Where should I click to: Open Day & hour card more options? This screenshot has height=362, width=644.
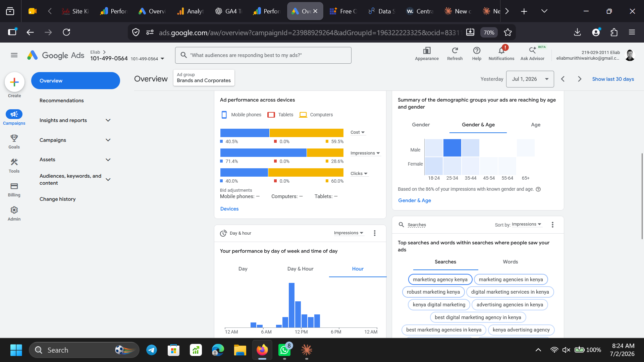(x=375, y=233)
